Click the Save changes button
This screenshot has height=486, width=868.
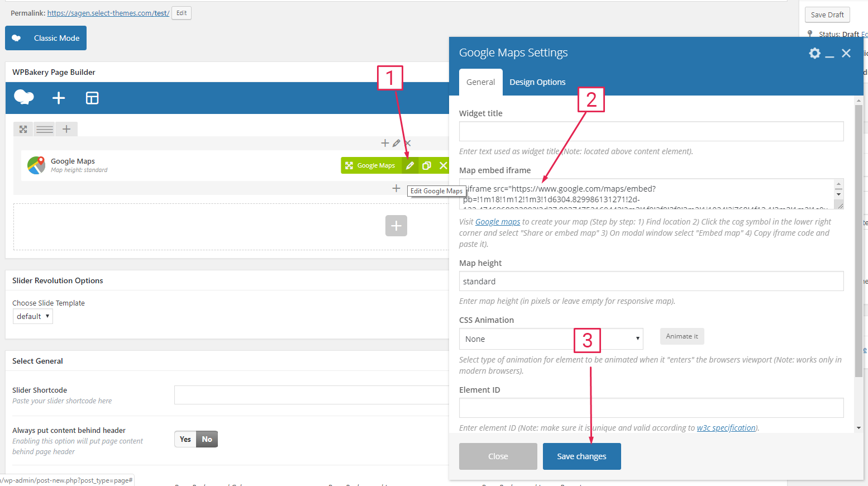coord(581,456)
